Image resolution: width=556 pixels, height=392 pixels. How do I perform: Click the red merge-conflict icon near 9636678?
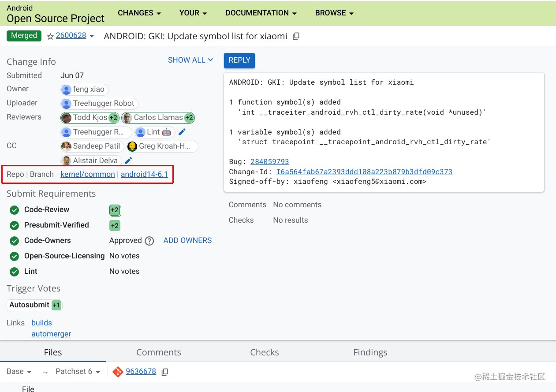117,372
